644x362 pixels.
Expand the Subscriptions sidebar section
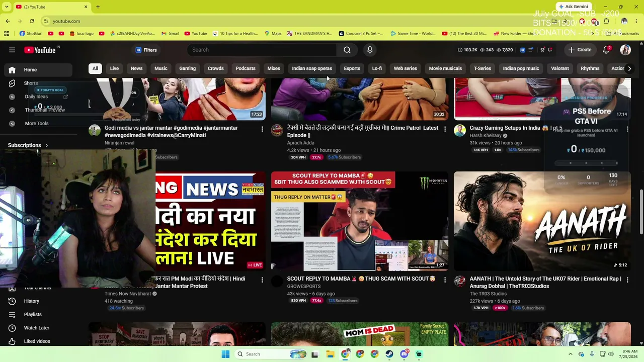coord(28,145)
